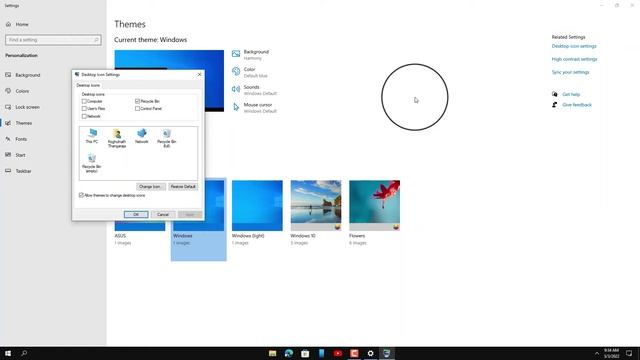Select the Recycle Bin (full) icon
Image resolution: width=640 pixels, height=360 pixels.
167,138
